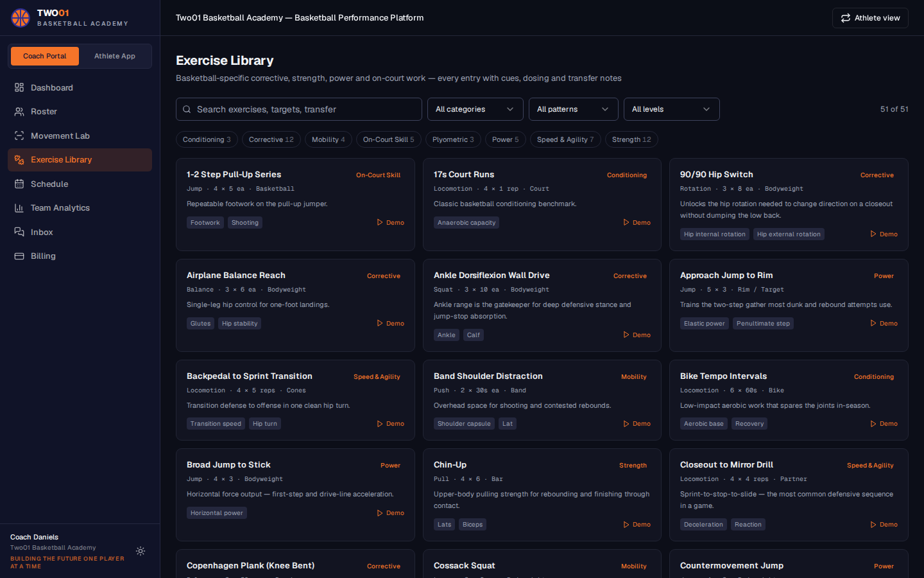Click the Anaerobic capacity tag
Image resolution: width=924 pixels, height=578 pixels.
466,223
